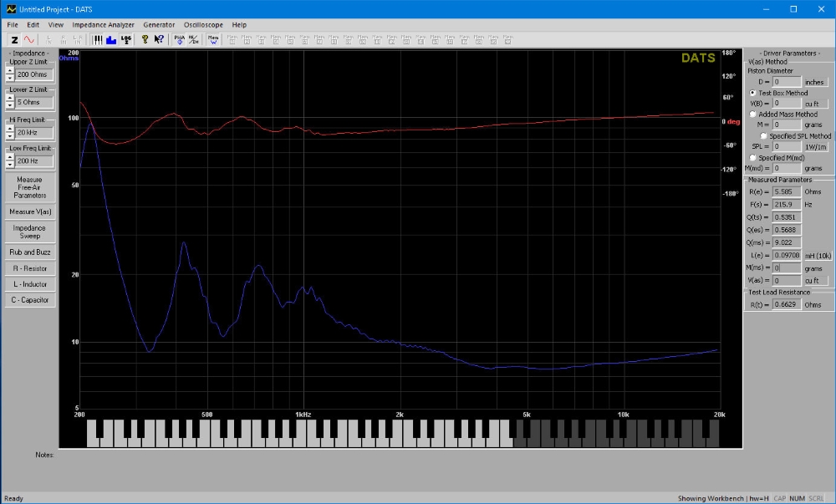Image resolution: width=836 pixels, height=504 pixels.
Task: Click the Q(ts) 0.5351 value field
Action: tap(787, 217)
